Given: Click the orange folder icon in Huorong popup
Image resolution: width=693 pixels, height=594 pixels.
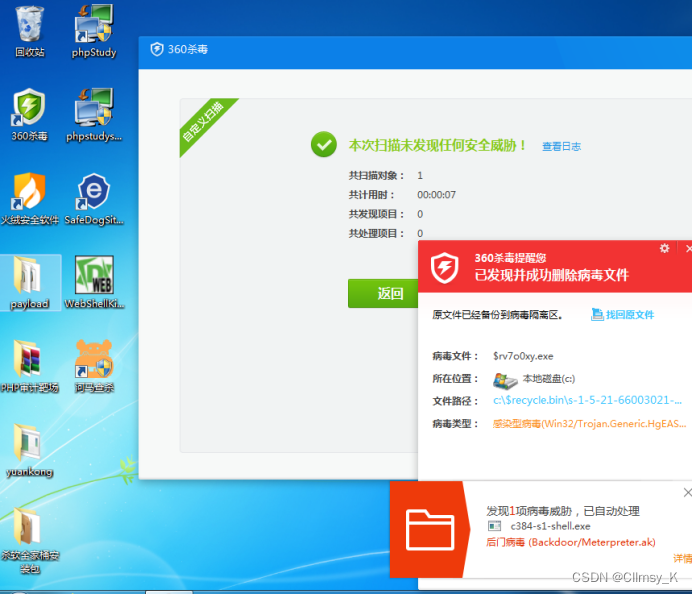Looking at the screenshot, I should pos(430,529).
